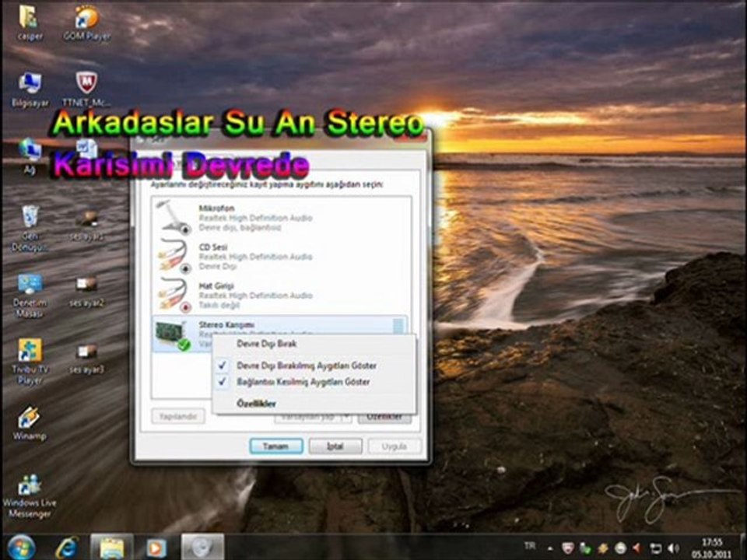Launch GOM Player desktop shortcut
Viewport: 747px width, 560px height.
87,22
